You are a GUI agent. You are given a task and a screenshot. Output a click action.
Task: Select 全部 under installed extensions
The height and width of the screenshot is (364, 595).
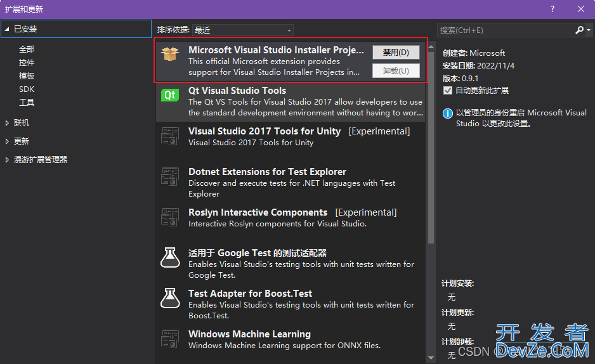27,49
